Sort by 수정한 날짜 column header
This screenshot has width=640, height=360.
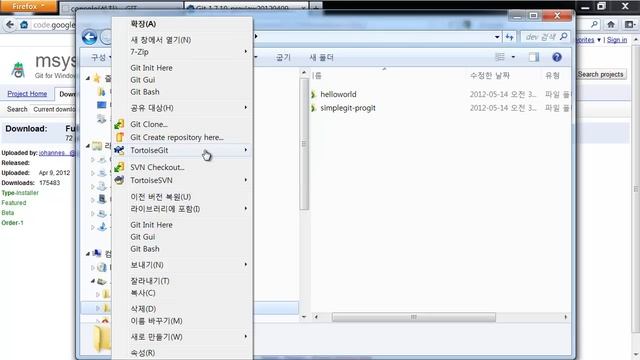click(489, 76)
